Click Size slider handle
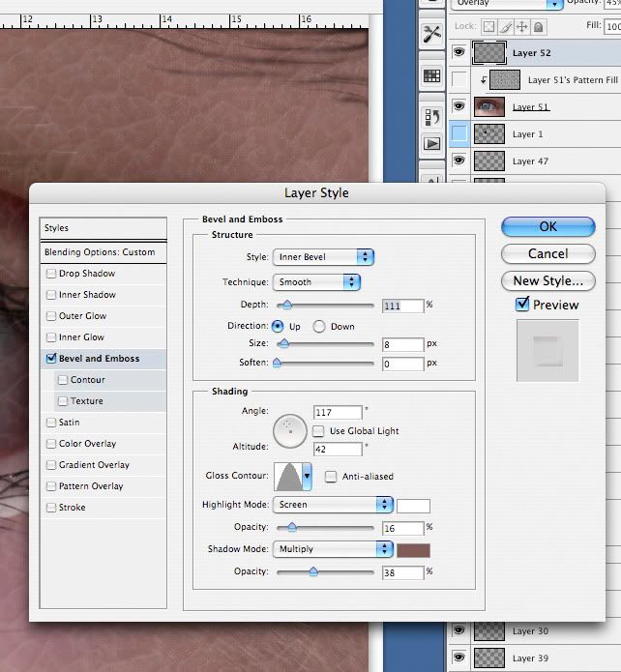The width and height of the screenshot is (621, 672). pos(283,343)
